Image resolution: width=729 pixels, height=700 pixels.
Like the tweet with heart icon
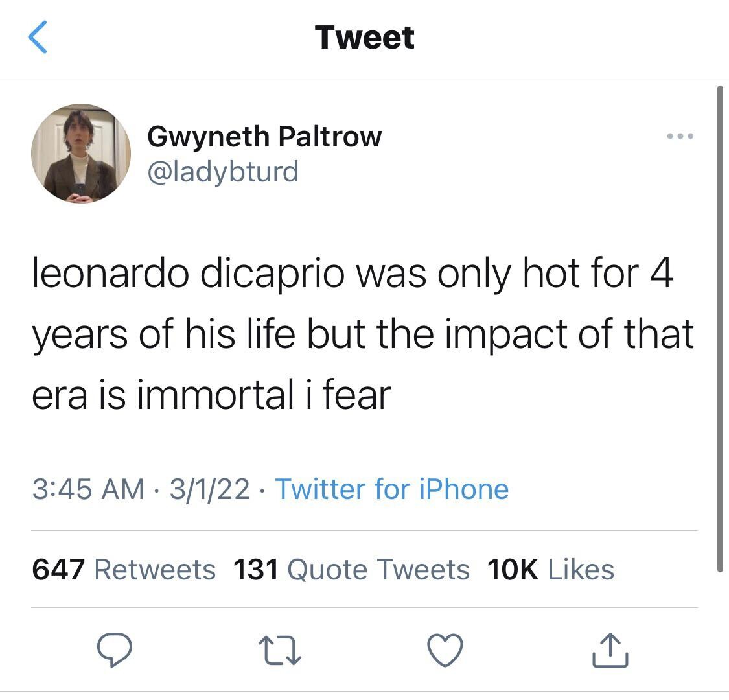tap(446, 650)
